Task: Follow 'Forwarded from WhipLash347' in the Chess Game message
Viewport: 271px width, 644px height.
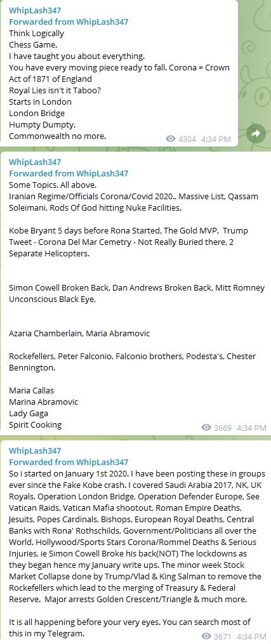Action: [x=69, y=22]
